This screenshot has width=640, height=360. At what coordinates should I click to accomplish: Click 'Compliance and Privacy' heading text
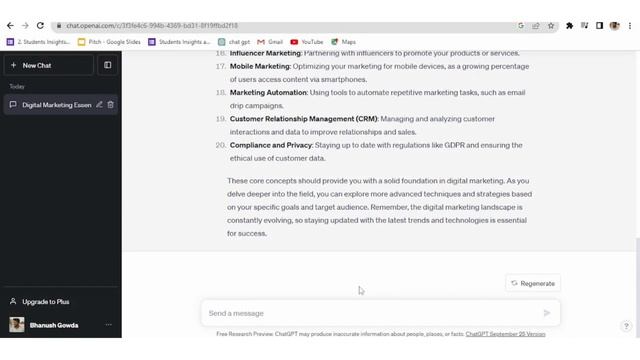pos(271,145)
